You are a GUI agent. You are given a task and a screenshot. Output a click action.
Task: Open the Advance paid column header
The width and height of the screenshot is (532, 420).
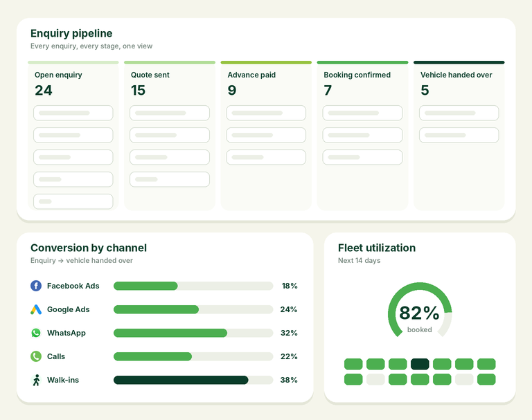pyautogui.click(x=251, y=75)
